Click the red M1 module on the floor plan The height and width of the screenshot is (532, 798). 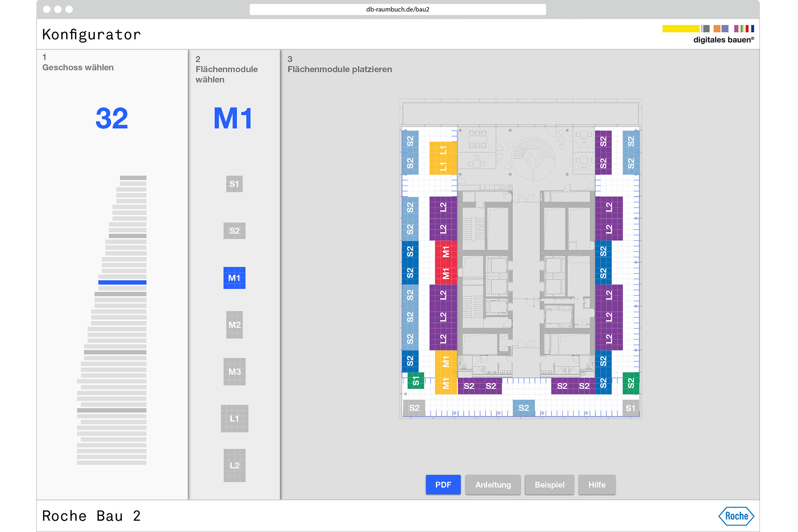click(446, 262)
